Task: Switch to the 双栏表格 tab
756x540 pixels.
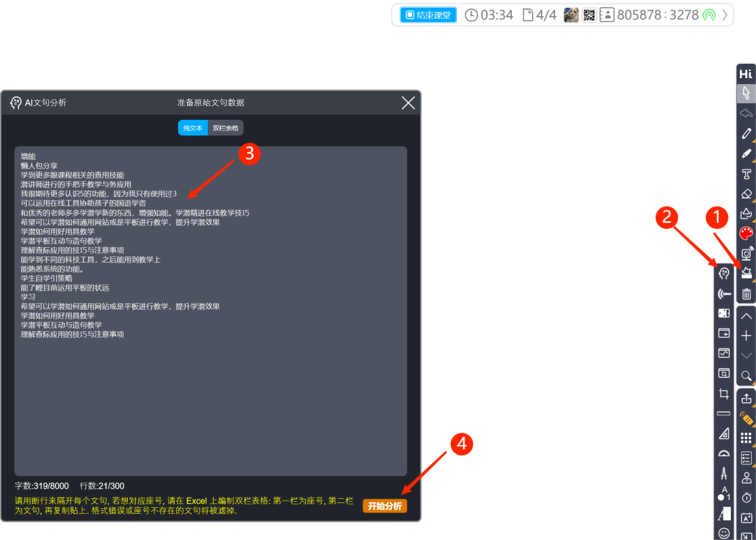Action: (225, 128)
